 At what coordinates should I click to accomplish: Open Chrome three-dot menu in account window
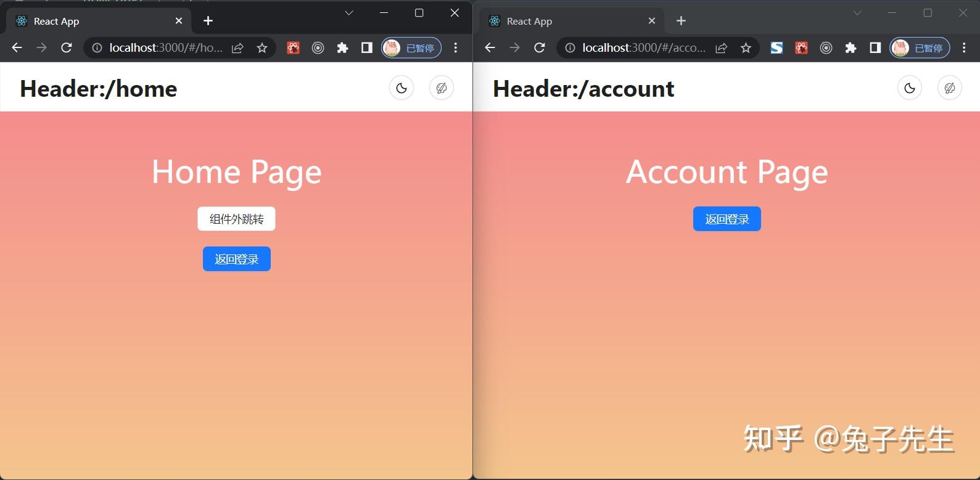coord(964,48)
